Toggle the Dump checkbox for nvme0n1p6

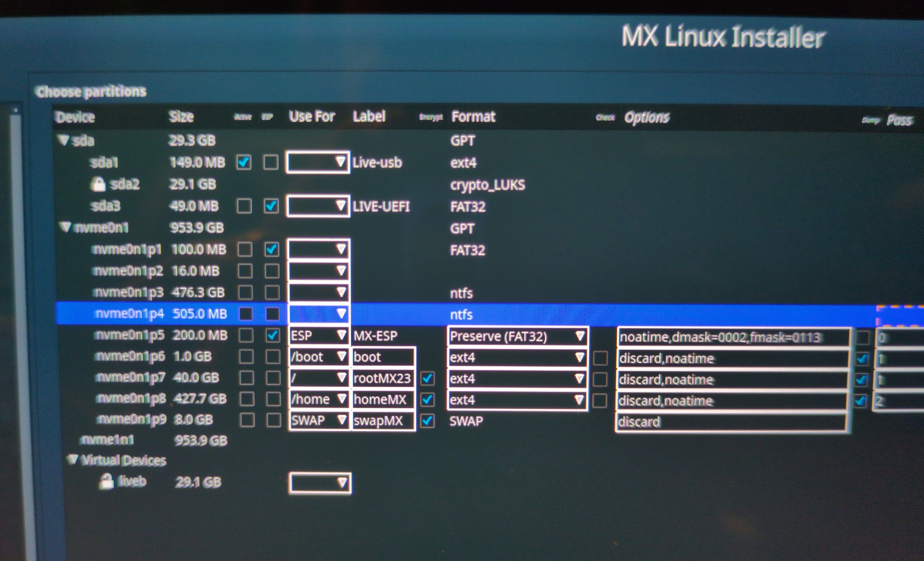[862, 359]
